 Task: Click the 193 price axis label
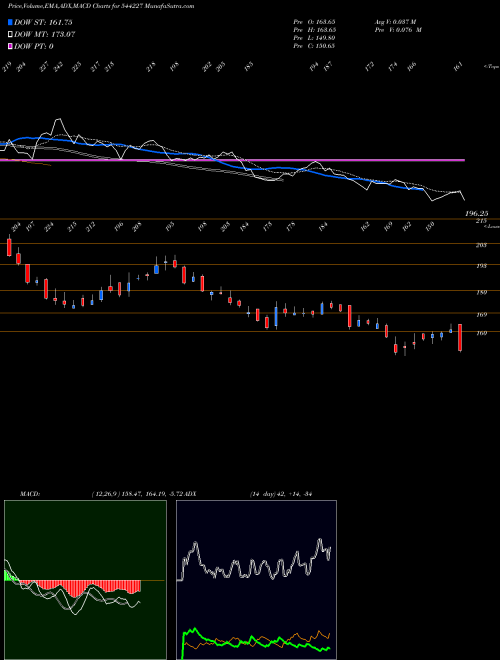pyautogui.click(x=481, y=266)
